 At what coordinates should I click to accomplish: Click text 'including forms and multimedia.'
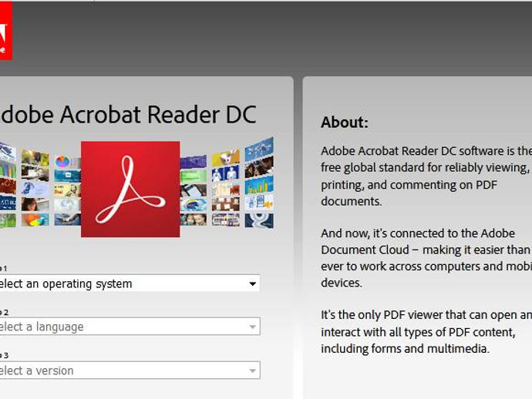click(x=405, y=349)
